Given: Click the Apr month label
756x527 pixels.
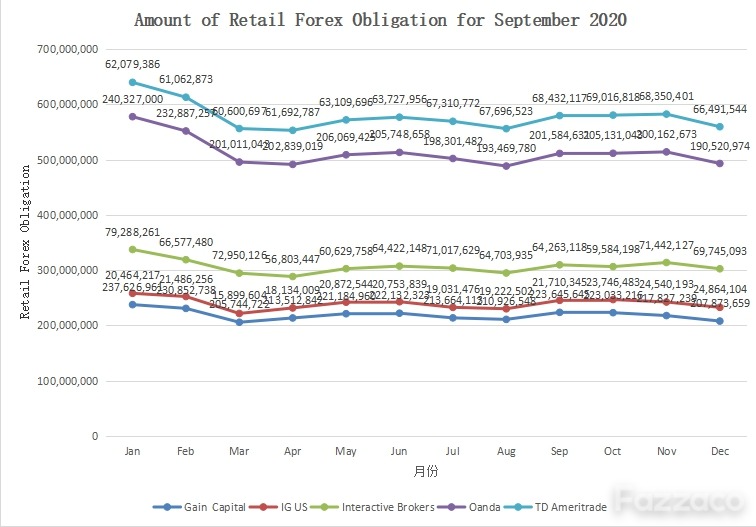Looking at the screenshot, I should [x=293, y=451].
